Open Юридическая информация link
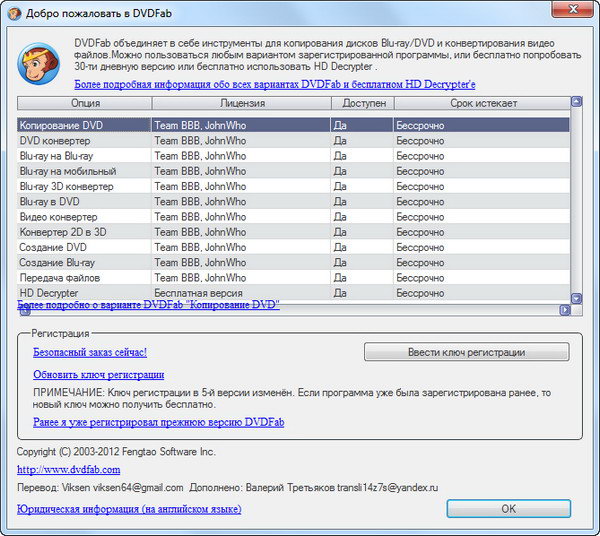The width and height of the screenshot is (600, 536). (x=129, y=509)
